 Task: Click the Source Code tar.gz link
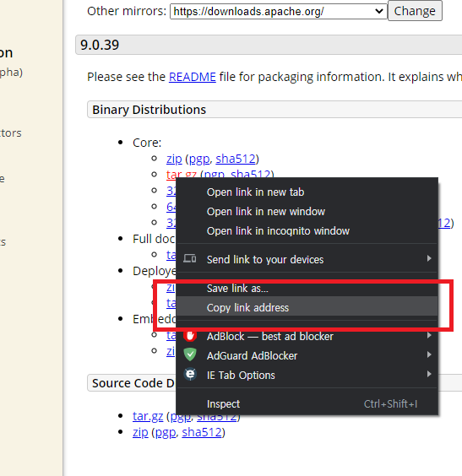[x=148, y=416]
